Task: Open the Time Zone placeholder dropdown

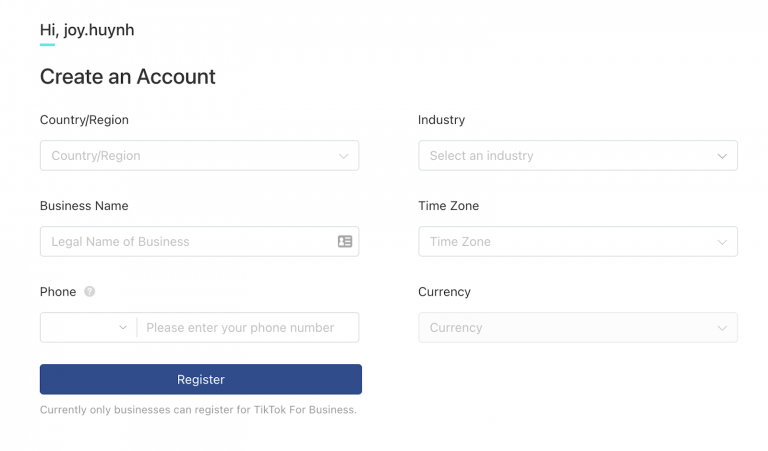Action: point(570,242)
